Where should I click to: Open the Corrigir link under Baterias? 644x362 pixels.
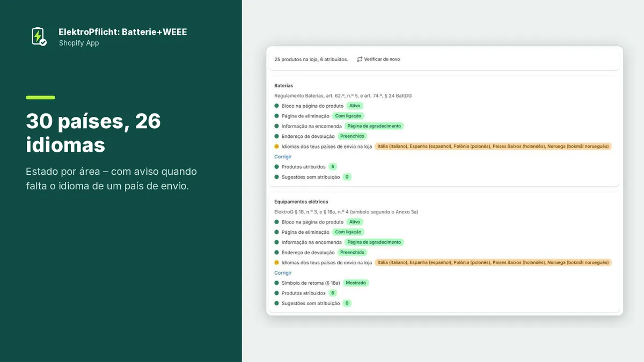(x=283, y=157)
